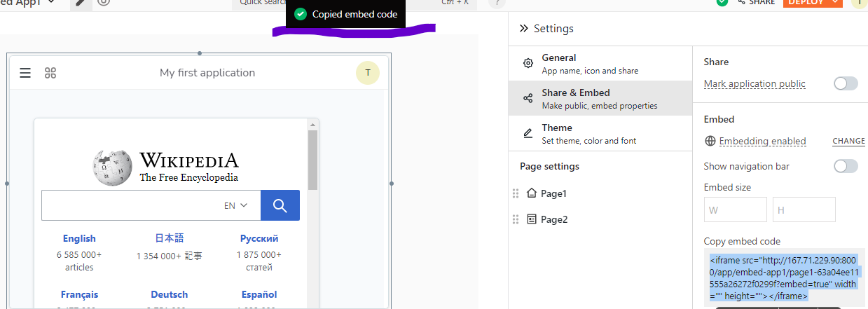Click the Page settings heading
868x309 pixels.
549,166
